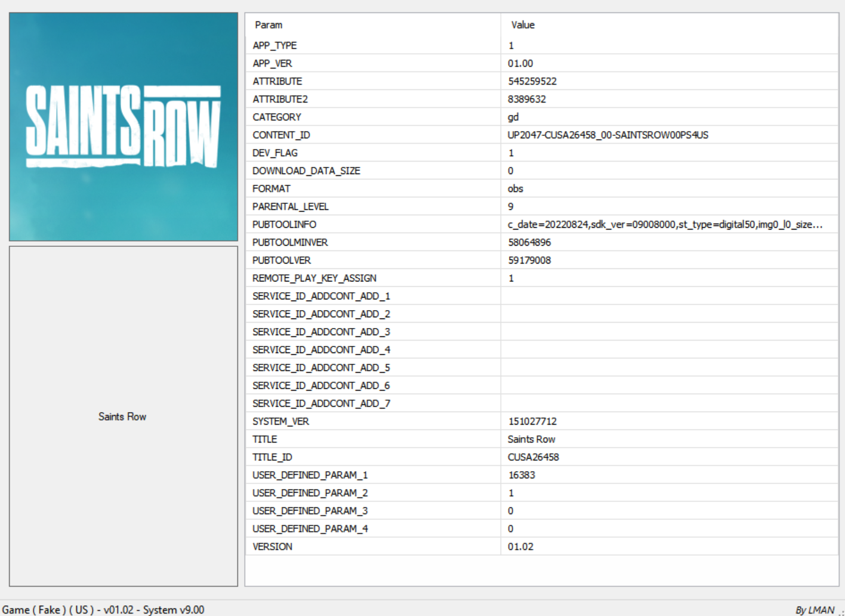Click the value 58064896

[x=529, y=242]
